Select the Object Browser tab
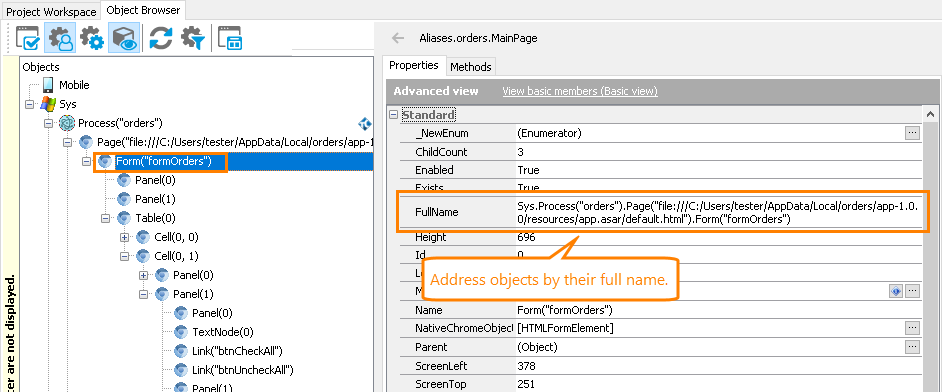Screen dimensions: 942x392 point(144,10)
